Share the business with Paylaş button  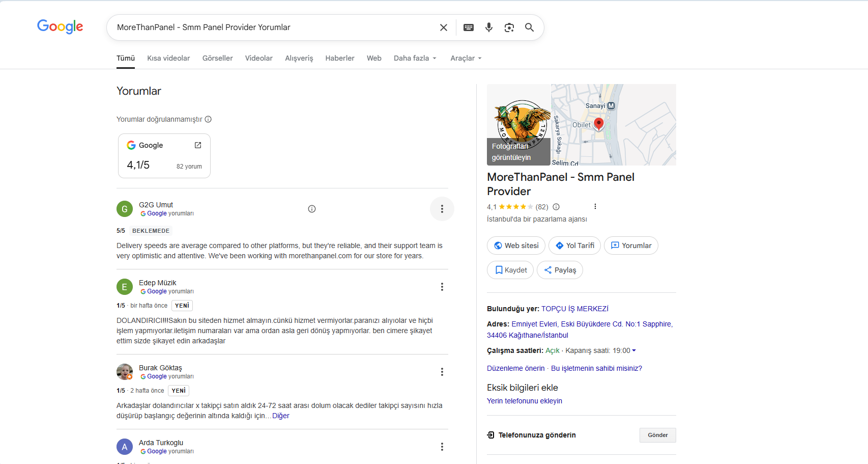click(560, 270)
